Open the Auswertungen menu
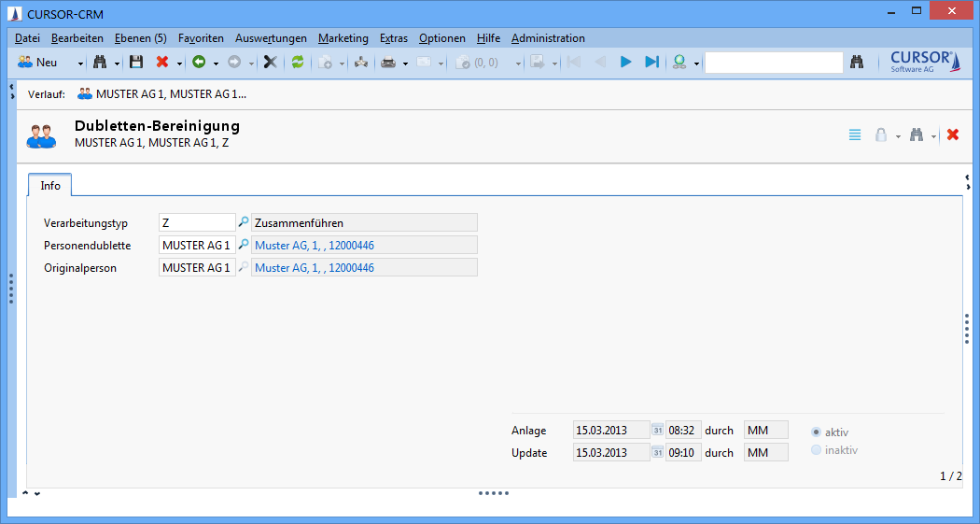The height and width of the screenshot is (524, 980). 271,38
